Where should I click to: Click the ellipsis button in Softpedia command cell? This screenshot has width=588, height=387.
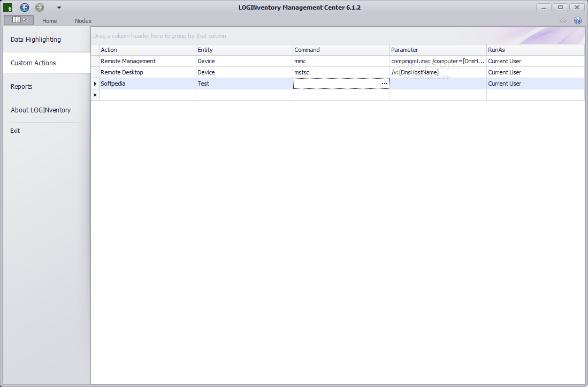[384, 84]
